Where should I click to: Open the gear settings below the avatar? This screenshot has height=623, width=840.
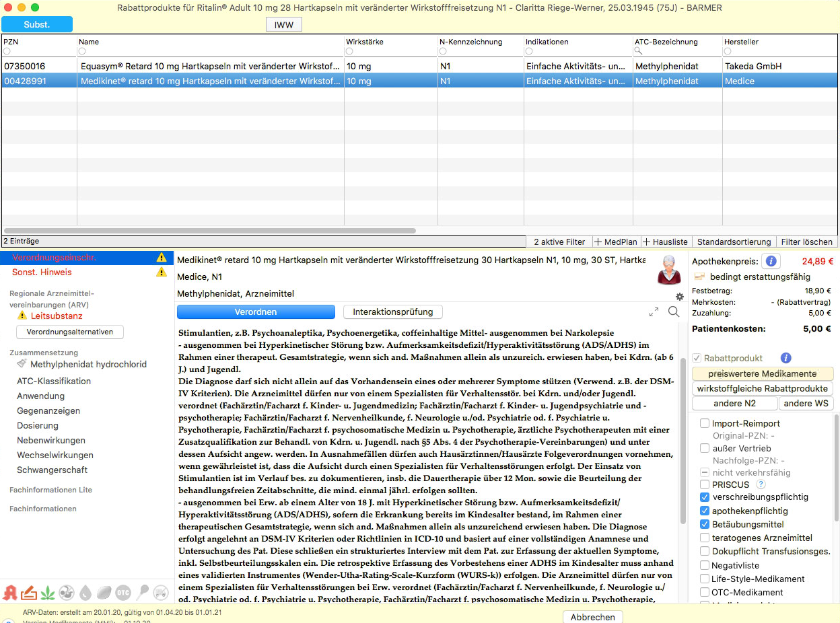(679, 297)
